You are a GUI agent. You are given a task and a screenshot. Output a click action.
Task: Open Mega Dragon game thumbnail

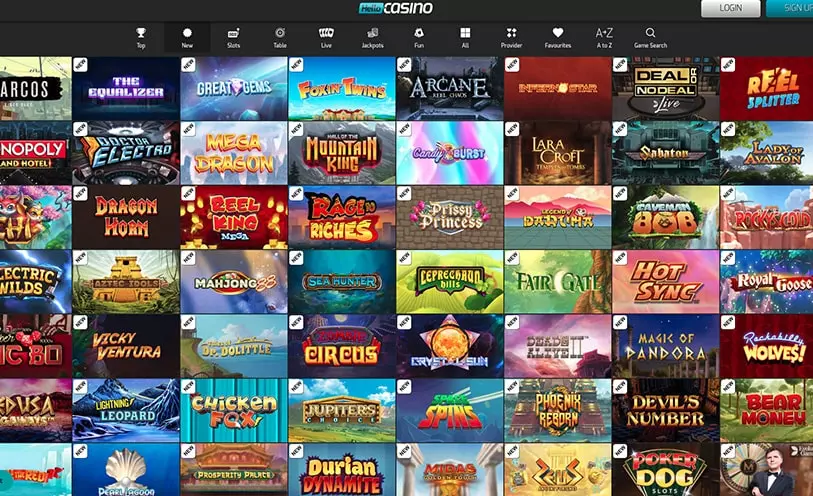click(x=234, y=153)
